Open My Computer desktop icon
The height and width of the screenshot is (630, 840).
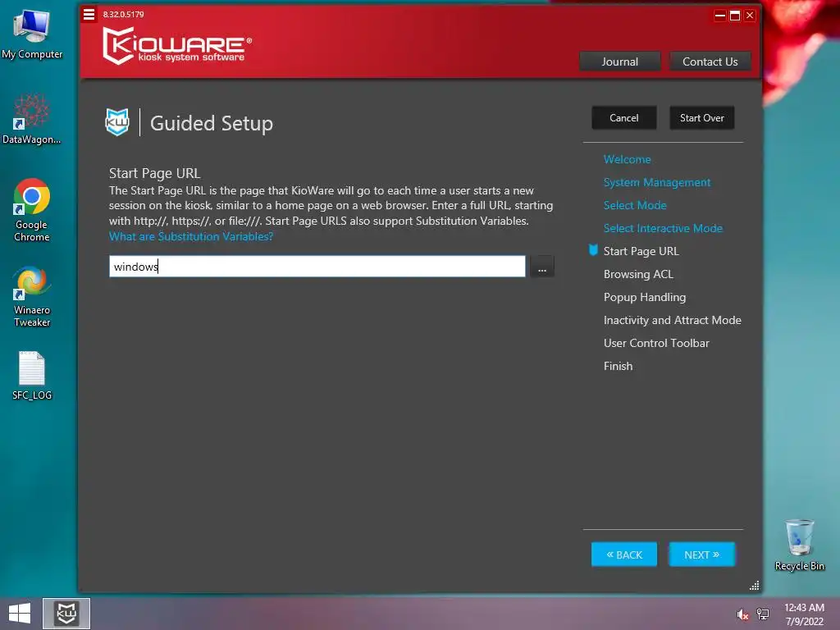(32, 34)
